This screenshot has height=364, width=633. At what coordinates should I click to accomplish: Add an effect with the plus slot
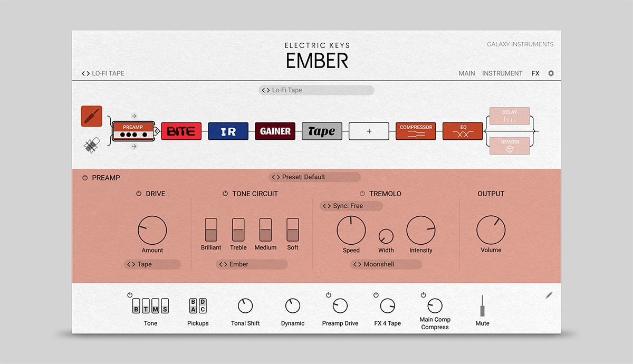[369, 131]
